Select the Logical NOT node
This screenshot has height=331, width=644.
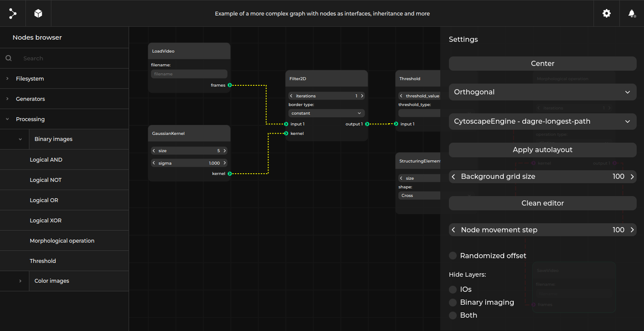tap(64, 180)
